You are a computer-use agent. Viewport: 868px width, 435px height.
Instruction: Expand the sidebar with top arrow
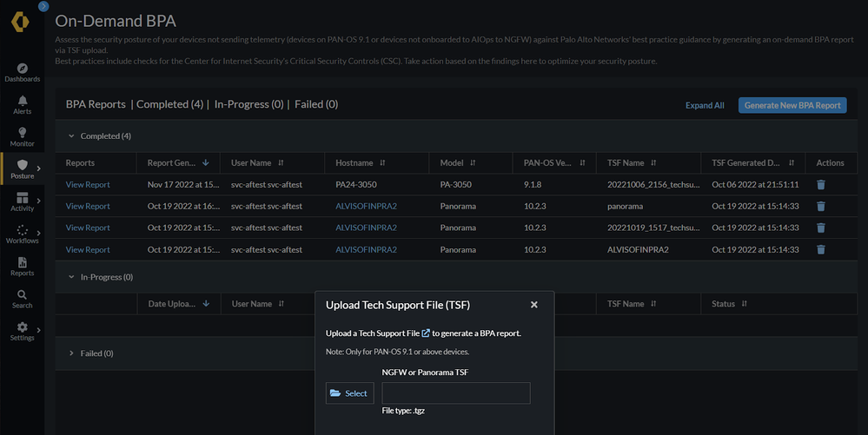coord(43,6)
